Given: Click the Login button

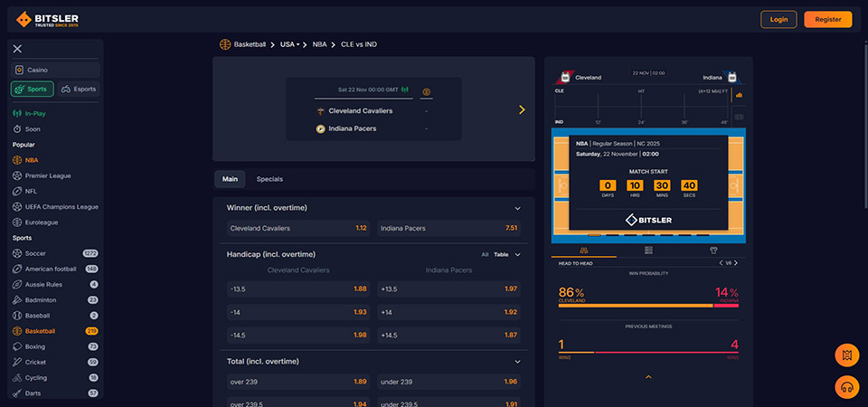Looking at the screenshot, I should [x=778, y=19].
